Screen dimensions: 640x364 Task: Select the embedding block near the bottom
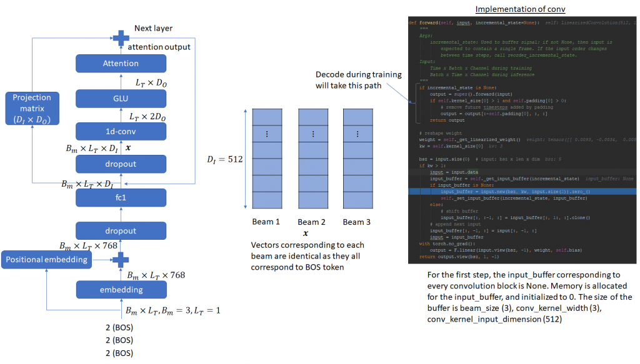pyautogui.click(x=121, y=290)
